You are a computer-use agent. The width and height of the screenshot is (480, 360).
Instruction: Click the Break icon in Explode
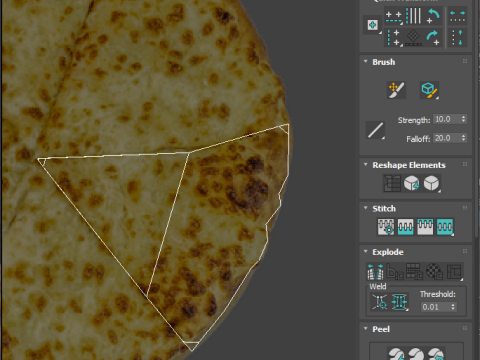[x=375, y=271]
